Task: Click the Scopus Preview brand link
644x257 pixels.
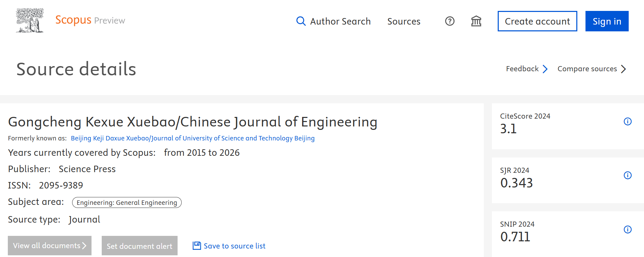Action: [90, 20]
